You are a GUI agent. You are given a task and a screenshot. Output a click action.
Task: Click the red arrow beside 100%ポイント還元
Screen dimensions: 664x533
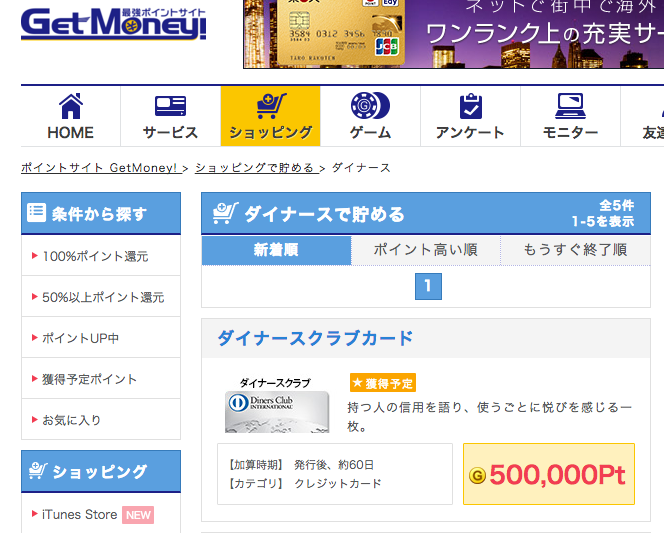(x=35, y=256)
